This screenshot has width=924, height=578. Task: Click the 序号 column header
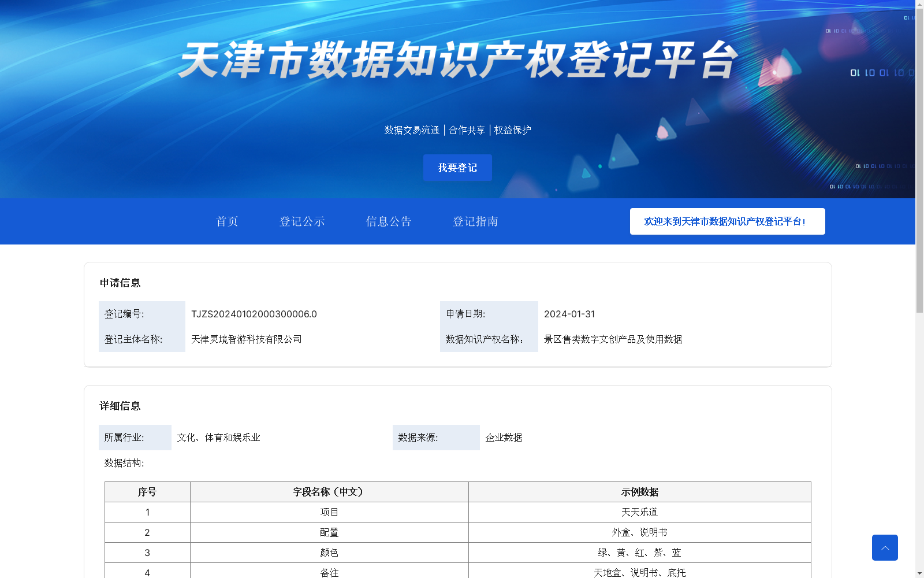pos(147,492)
